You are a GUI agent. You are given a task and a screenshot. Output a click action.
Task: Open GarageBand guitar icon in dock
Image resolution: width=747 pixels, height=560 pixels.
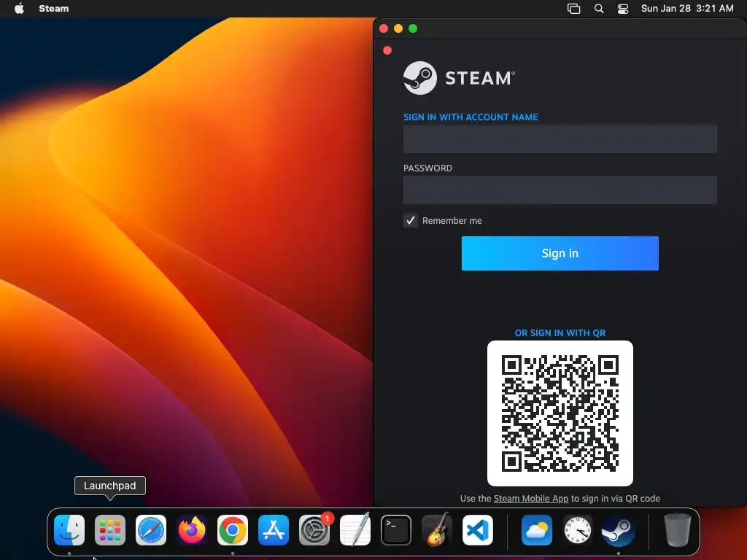coord(437,530)
